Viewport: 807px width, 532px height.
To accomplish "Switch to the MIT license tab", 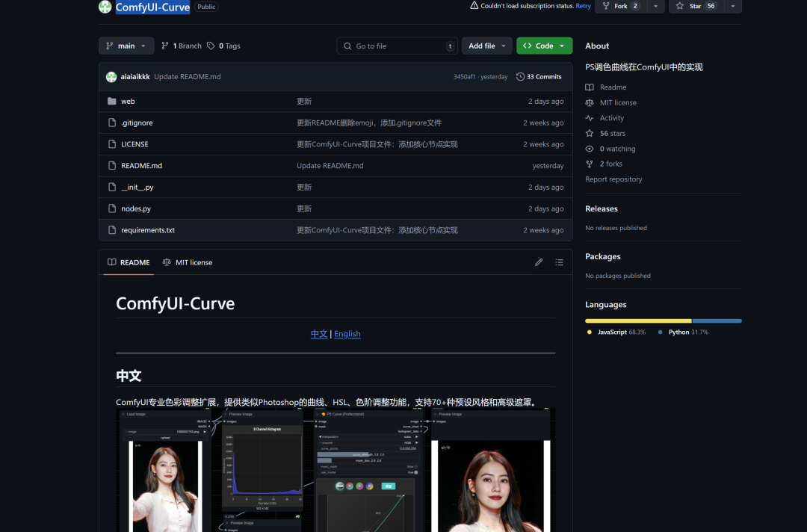I will [188, 262].
